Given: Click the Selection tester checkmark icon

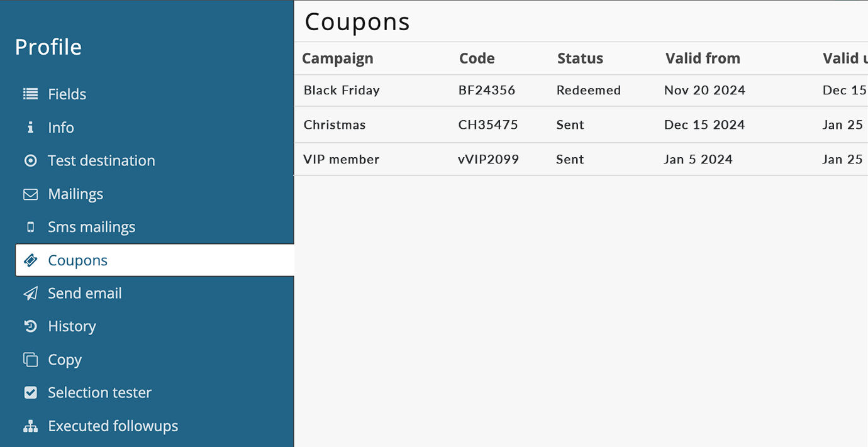Looking at the screenshot, I should (x=30, y=393).
